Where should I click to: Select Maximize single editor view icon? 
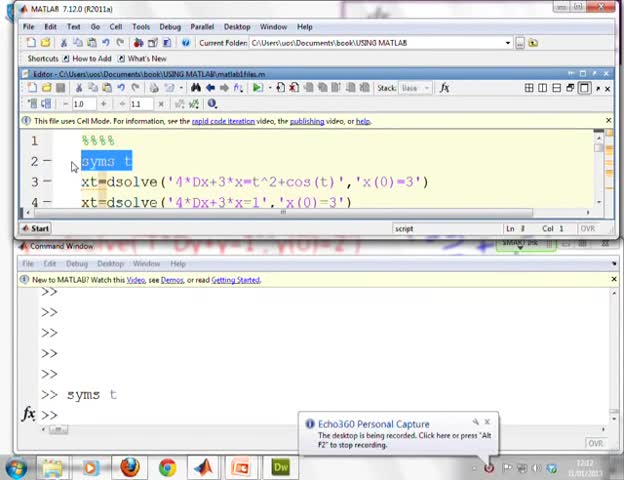tap(584, 88)
